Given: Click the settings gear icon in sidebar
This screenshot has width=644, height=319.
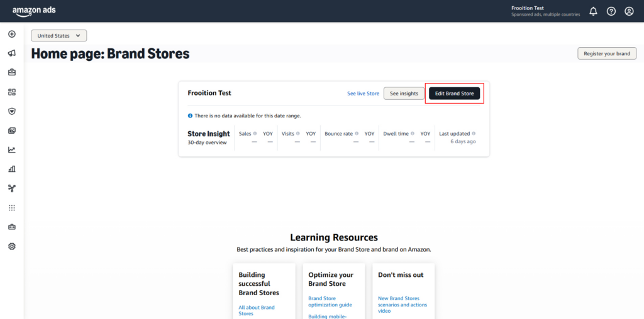Looking at the screenshot, I should pyautogui.click(x=11, y=246).
